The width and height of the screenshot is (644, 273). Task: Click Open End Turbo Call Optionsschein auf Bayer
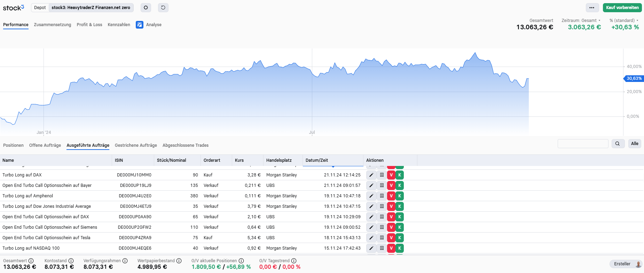(x=47, y=185)
